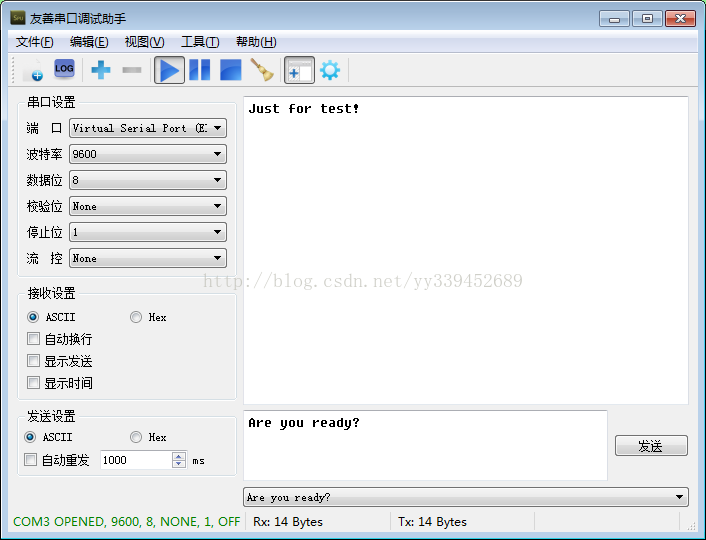Click the LOG icon in toolbar

click(x=64, y=69)
